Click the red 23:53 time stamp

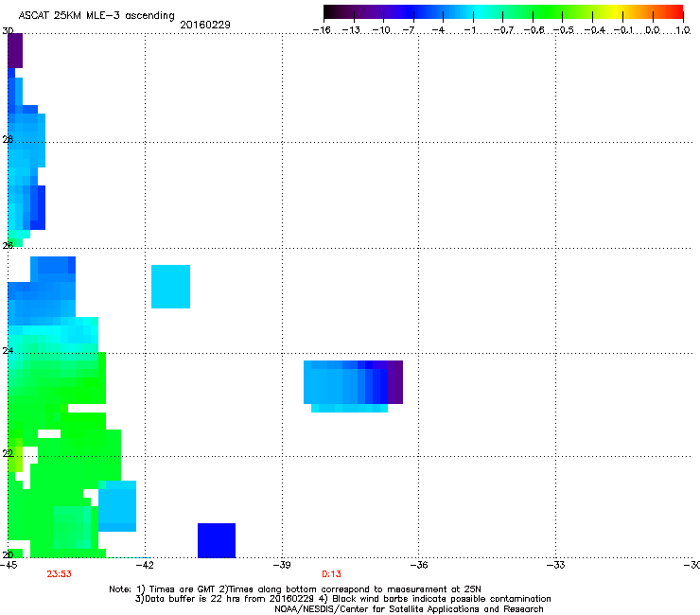59,574
